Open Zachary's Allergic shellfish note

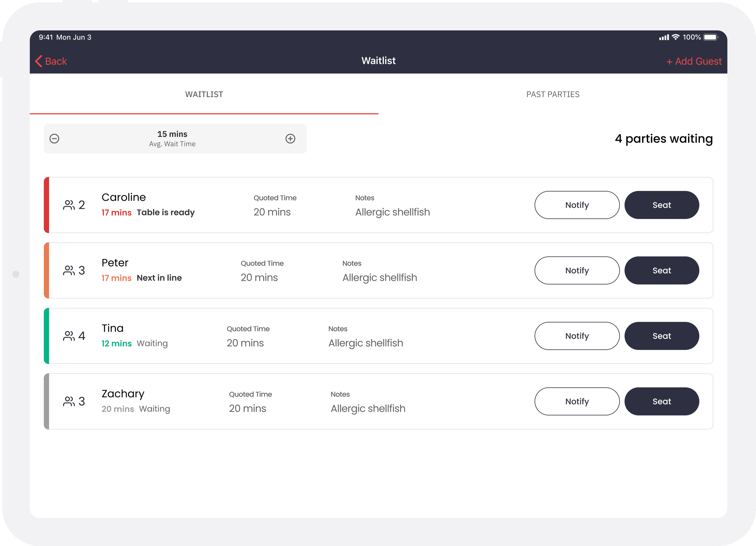(x=368, y=409)
